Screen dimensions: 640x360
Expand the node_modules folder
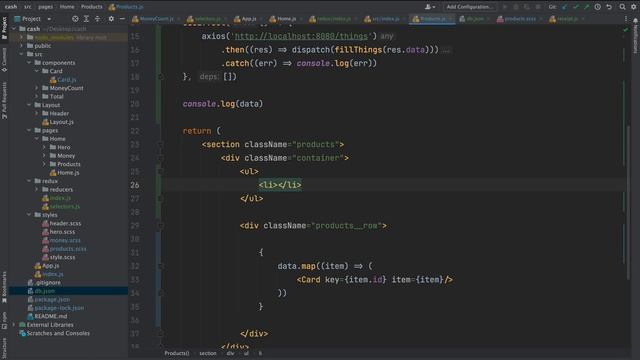tap(22, 37)
